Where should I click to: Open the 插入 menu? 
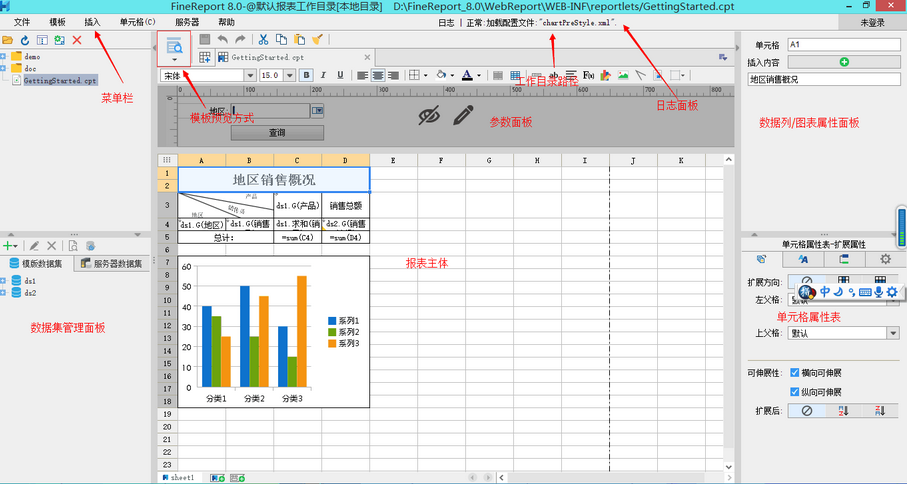(93, 23)
